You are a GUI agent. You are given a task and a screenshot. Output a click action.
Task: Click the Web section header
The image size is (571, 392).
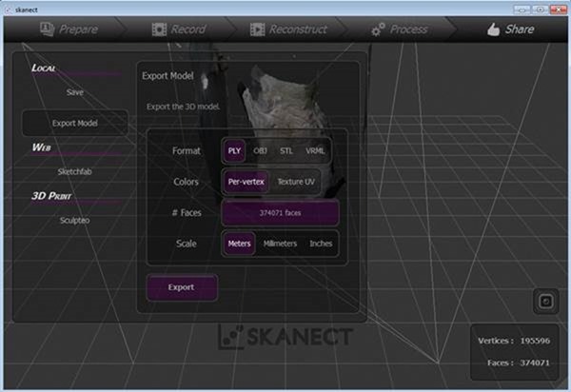(41, 147)
